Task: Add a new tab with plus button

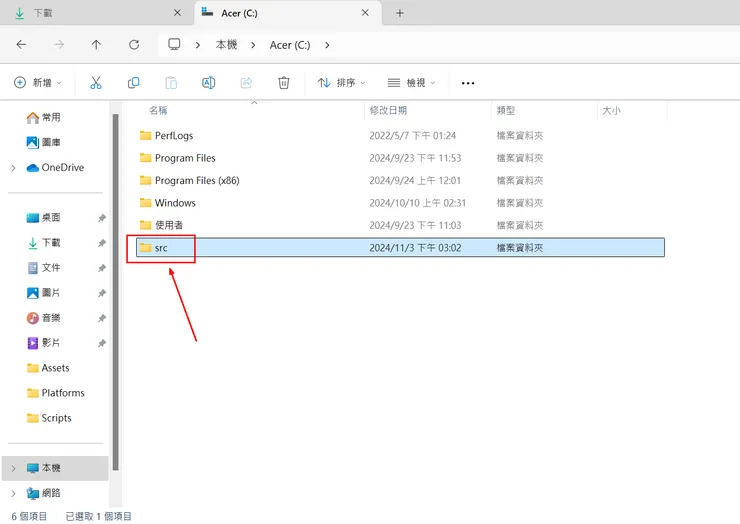Action: (x=400, y=13)
